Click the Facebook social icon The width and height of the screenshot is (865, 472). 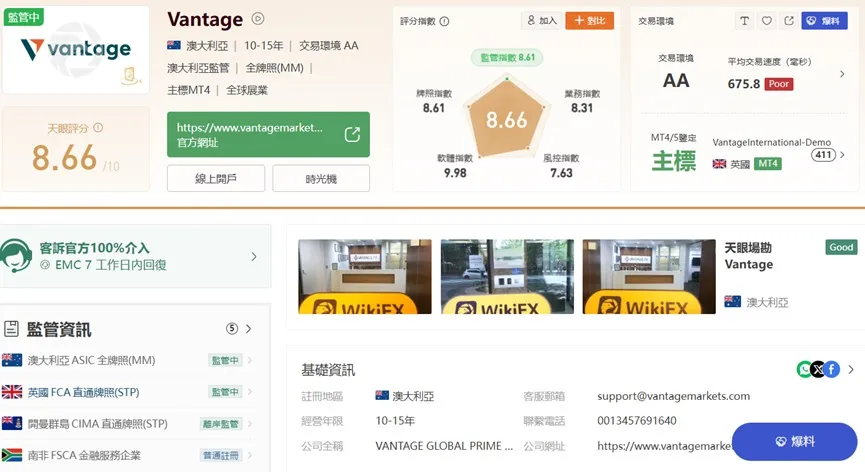click(832, 369)
